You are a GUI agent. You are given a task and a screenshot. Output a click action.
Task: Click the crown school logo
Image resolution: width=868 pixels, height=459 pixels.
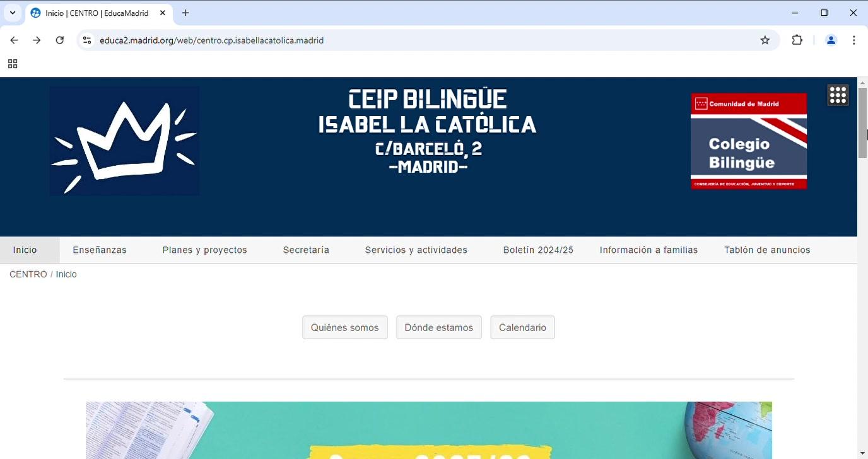[x=124, y=141]
